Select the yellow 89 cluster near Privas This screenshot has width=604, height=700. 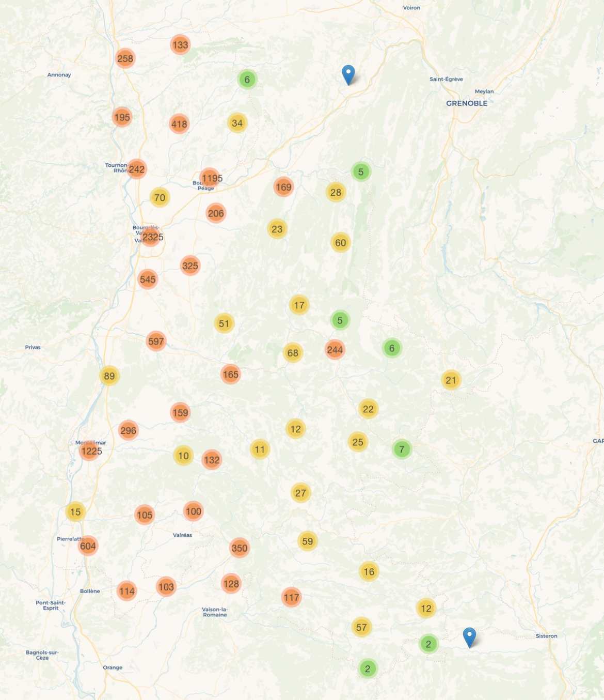108,377
